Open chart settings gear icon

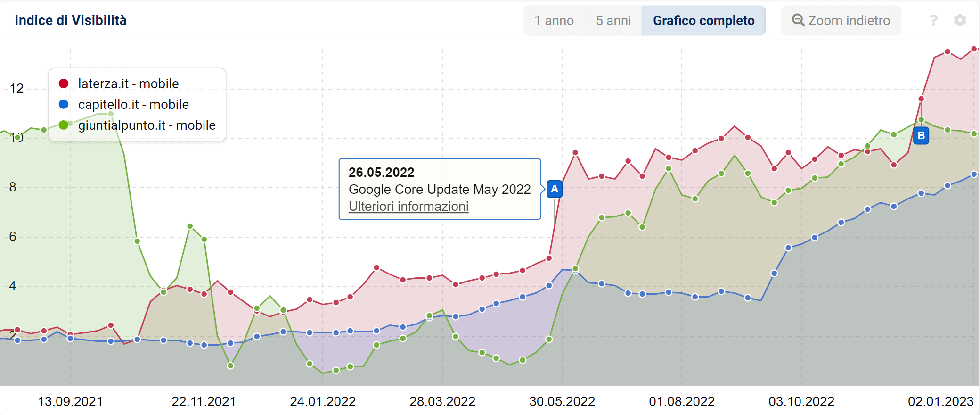coord(960,20)
